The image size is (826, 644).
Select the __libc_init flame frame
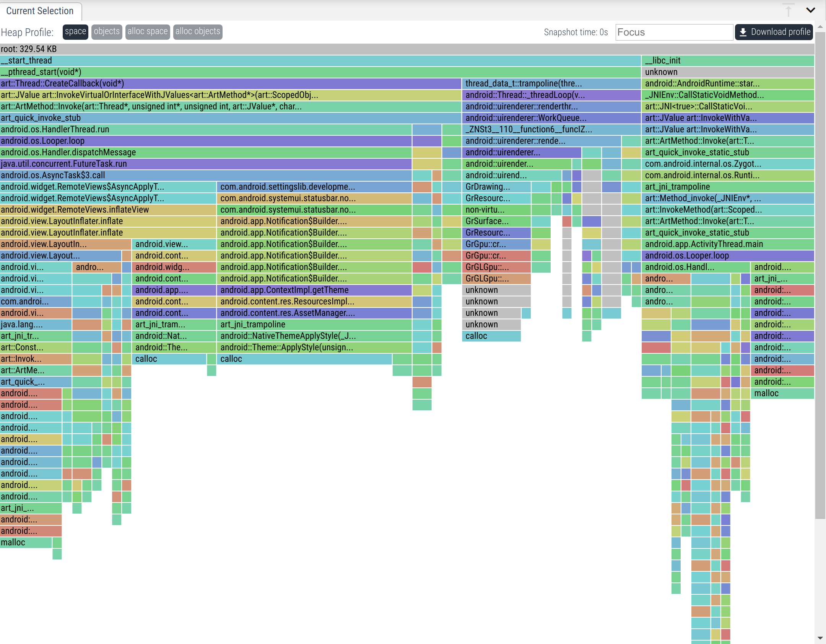coord(728,60)
